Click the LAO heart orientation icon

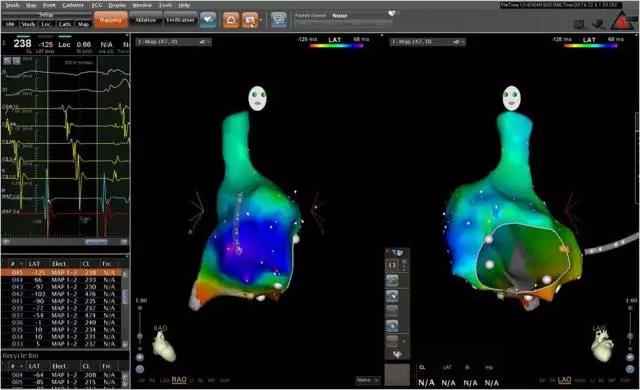click(602, 345)
